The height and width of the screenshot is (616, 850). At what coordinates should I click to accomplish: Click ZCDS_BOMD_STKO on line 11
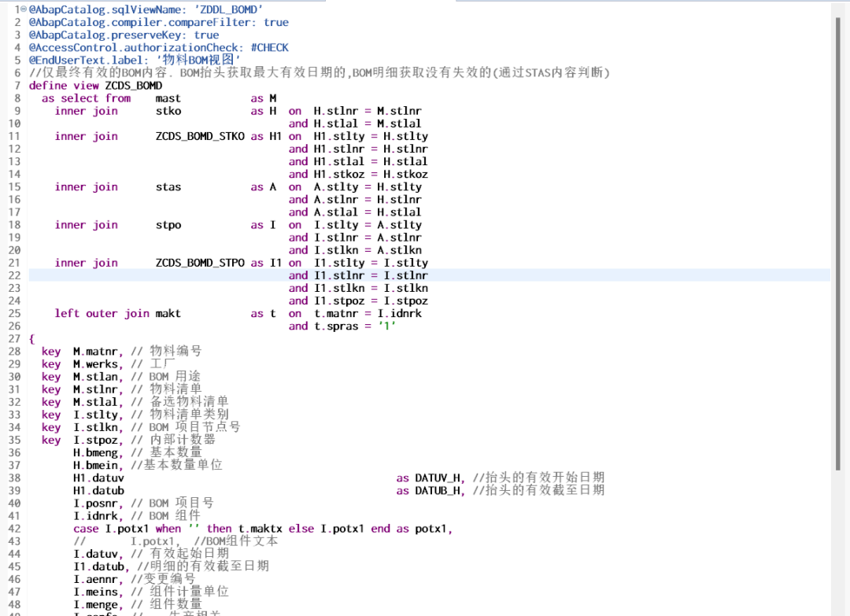click(x=200, y=137)
